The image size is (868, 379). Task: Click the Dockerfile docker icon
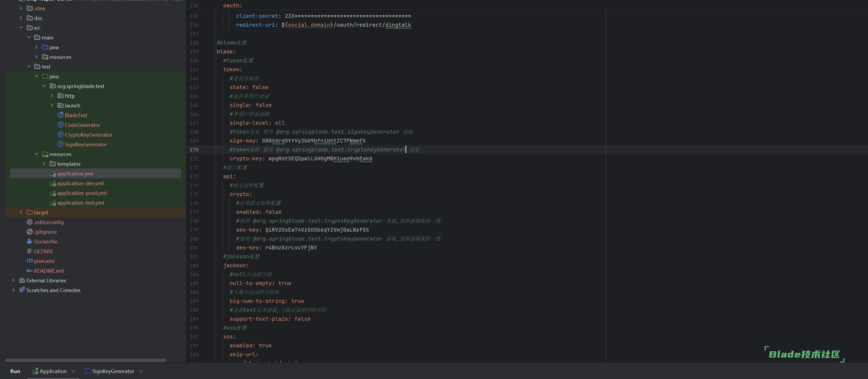(30, 241)
